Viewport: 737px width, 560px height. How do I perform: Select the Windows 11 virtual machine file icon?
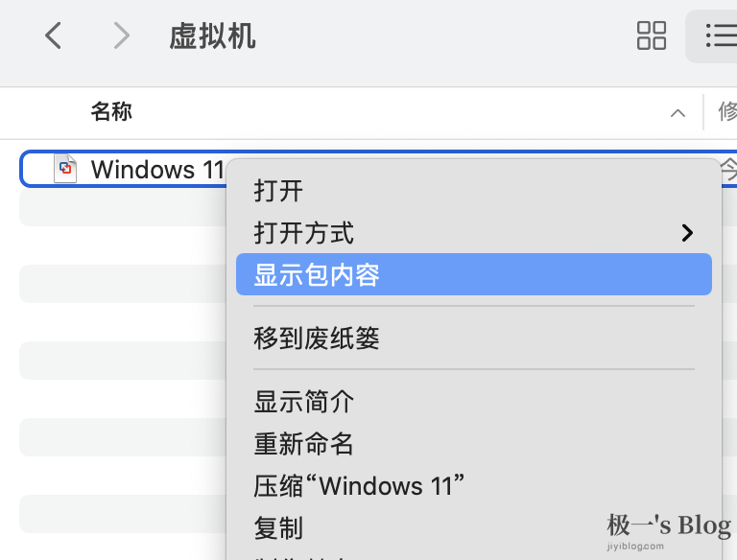click(65, 169)
